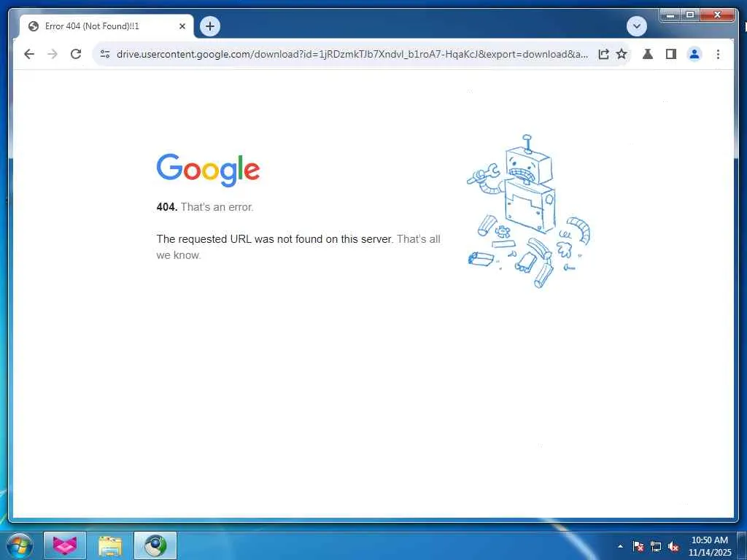Open the Chrome three-dot menu

pyautogui.click(x=718, y=54)
